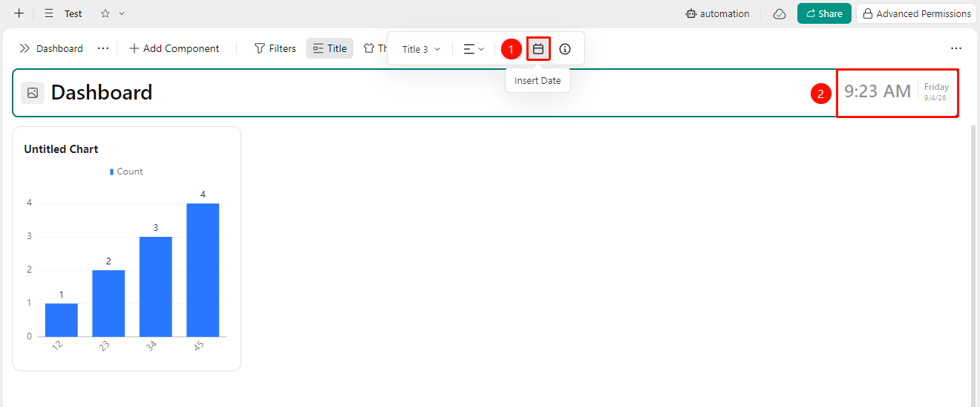Click the plus icon in top bar

[x=19, y=13]
